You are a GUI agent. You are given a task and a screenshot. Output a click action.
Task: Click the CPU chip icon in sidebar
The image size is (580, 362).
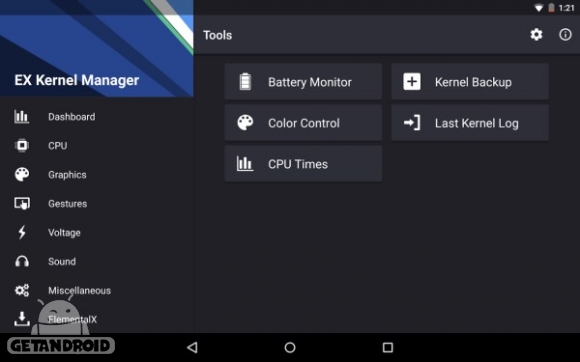pyautogui.click(x=22, y=145)
